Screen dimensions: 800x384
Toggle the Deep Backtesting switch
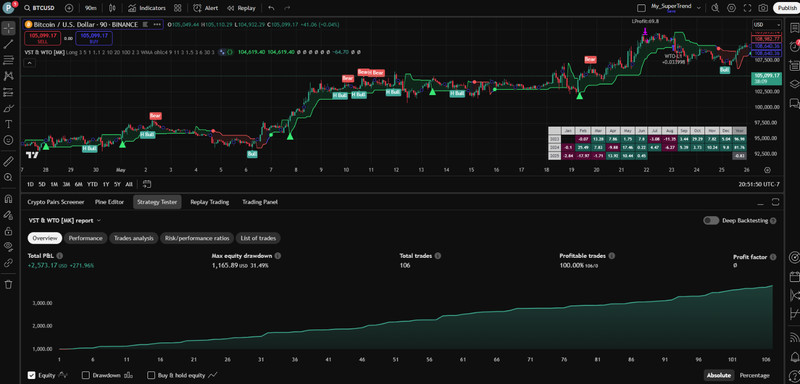[711, 221]
